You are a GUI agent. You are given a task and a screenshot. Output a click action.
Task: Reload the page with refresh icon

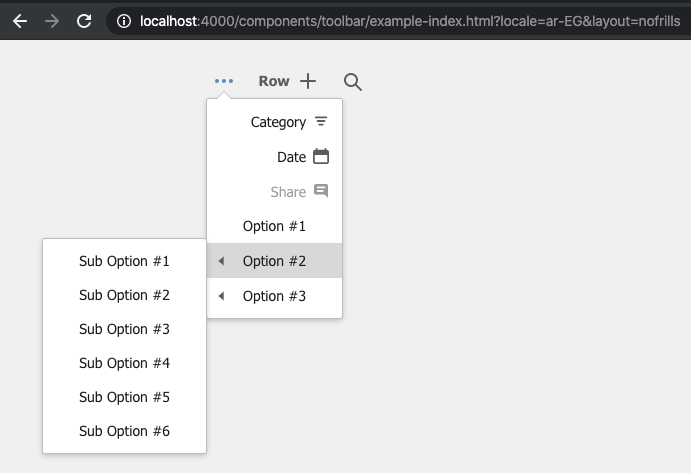click(x=84, y=21)
